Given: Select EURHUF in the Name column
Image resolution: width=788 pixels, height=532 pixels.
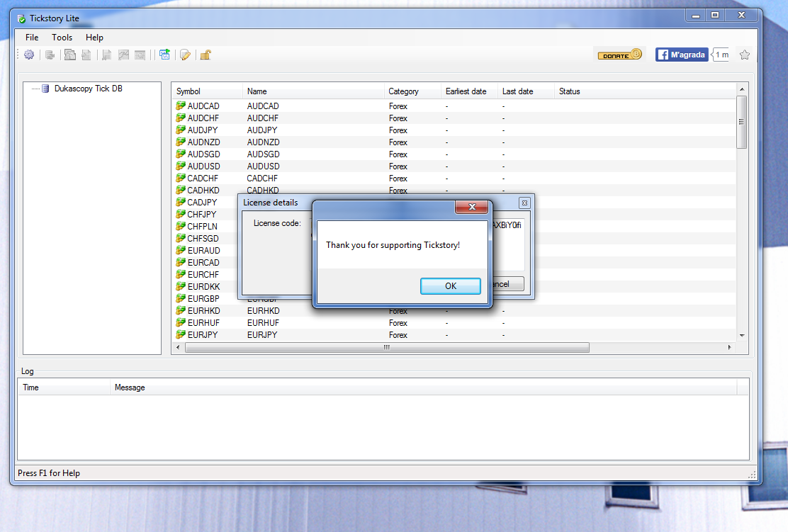Looking at the screenshot, I should click(263, 323).
